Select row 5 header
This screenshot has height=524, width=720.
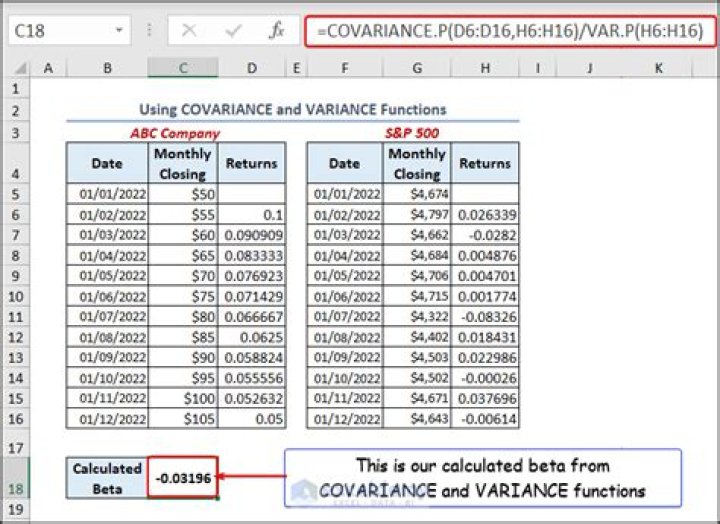16,194
